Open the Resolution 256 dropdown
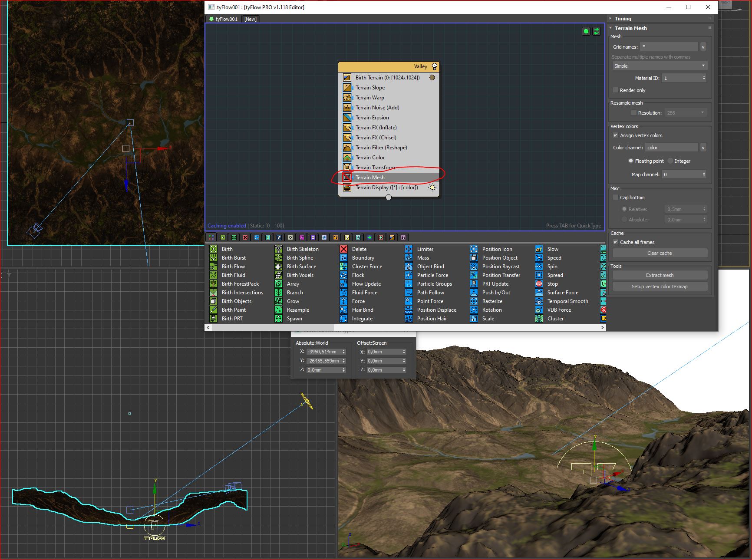Image resolution: width=752 pixels, height=560 pixels. point(686,113)
